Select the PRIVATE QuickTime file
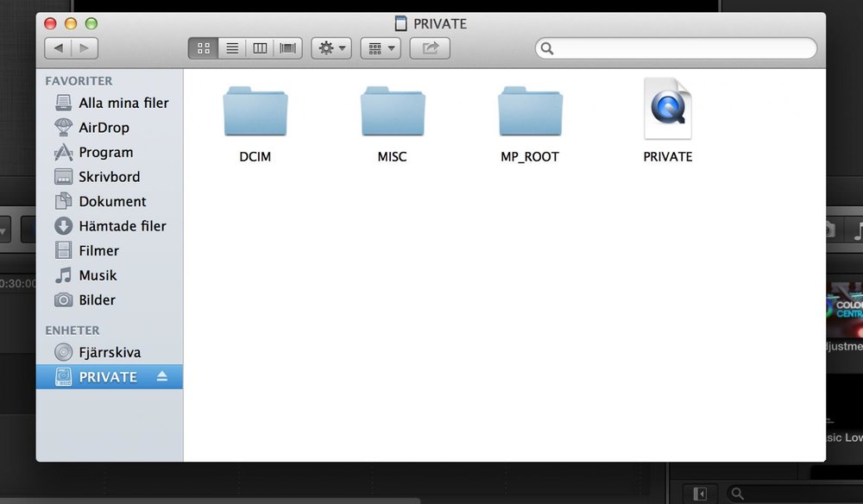Image resolution: width=863 pixels, height=504 pixels. (x=667, y=110)
